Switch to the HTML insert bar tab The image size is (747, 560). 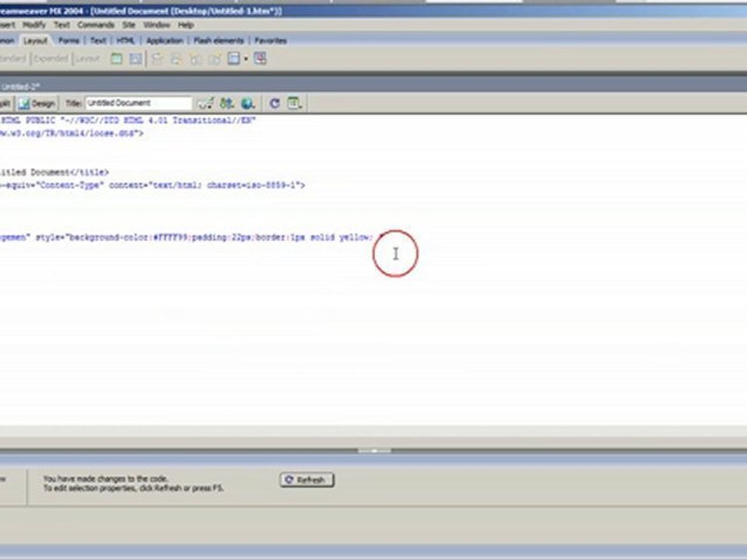[x=126, y=40]
